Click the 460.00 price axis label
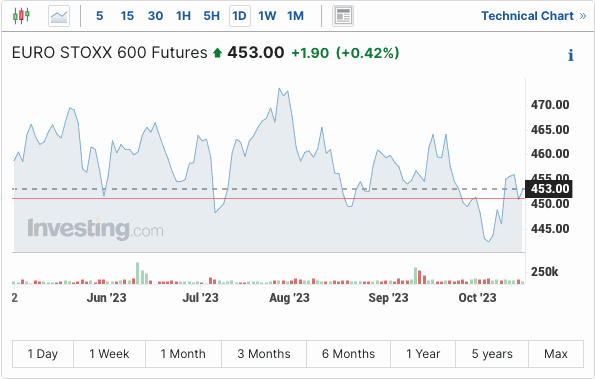595x379 pixels. [550, 154]
